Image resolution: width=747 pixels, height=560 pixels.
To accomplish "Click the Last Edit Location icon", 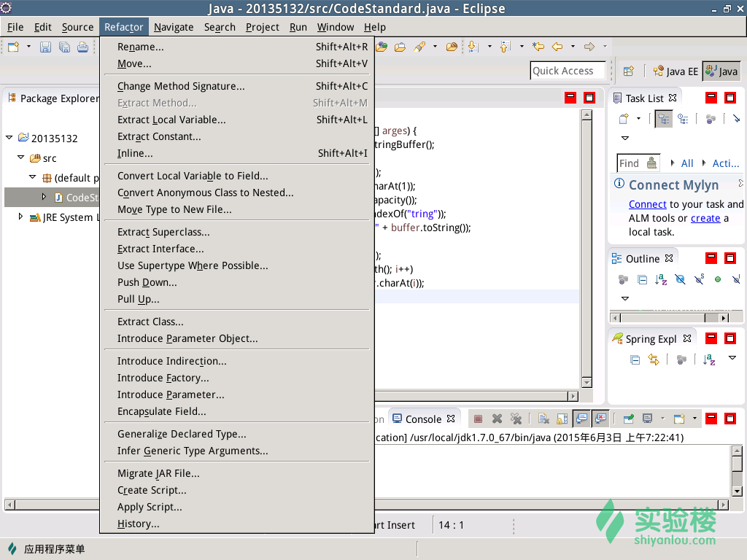I will 538,47.
